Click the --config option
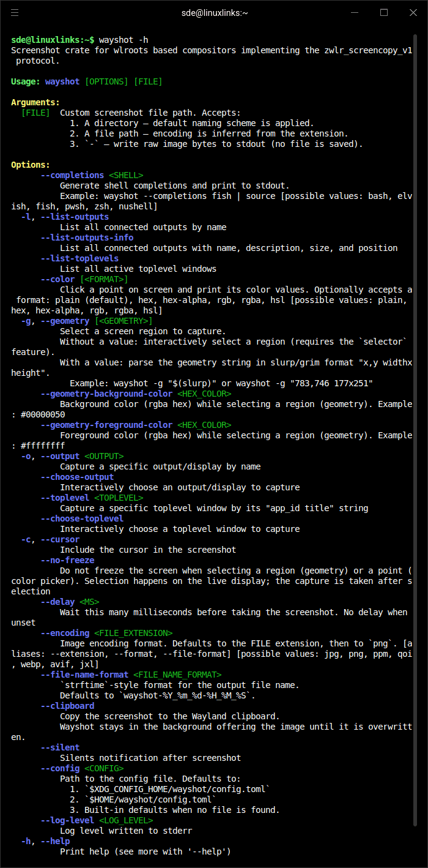Screen dimensions: 428x868 [60, 768]
